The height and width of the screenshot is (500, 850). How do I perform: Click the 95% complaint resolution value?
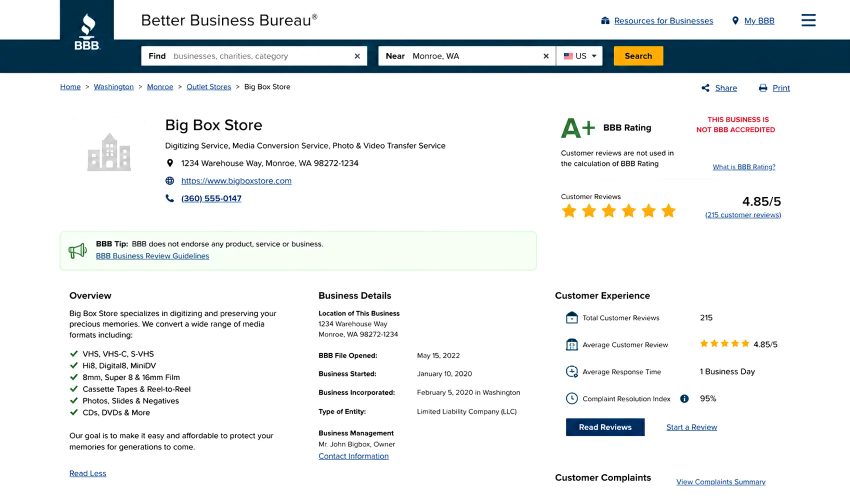(707, 399)
